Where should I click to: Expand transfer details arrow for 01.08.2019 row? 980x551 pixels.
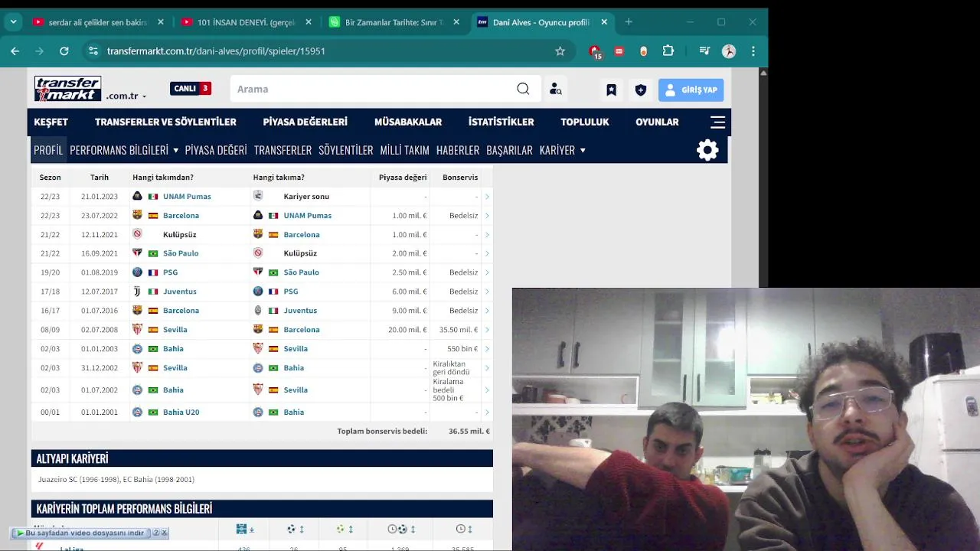click(487, 272)
